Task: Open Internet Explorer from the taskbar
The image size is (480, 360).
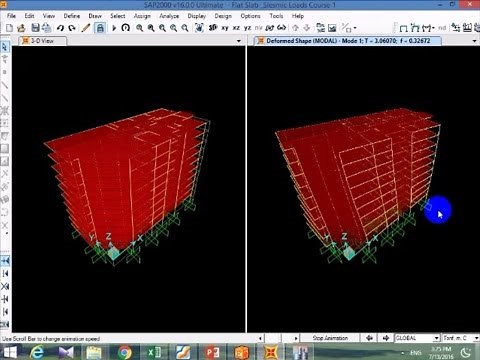Action: click(37, 352)
